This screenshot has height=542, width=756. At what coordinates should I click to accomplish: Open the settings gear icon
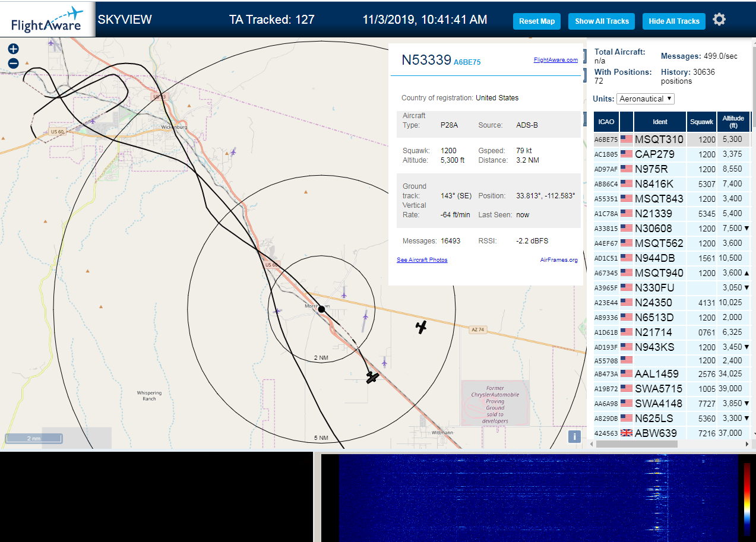point(719,20)
